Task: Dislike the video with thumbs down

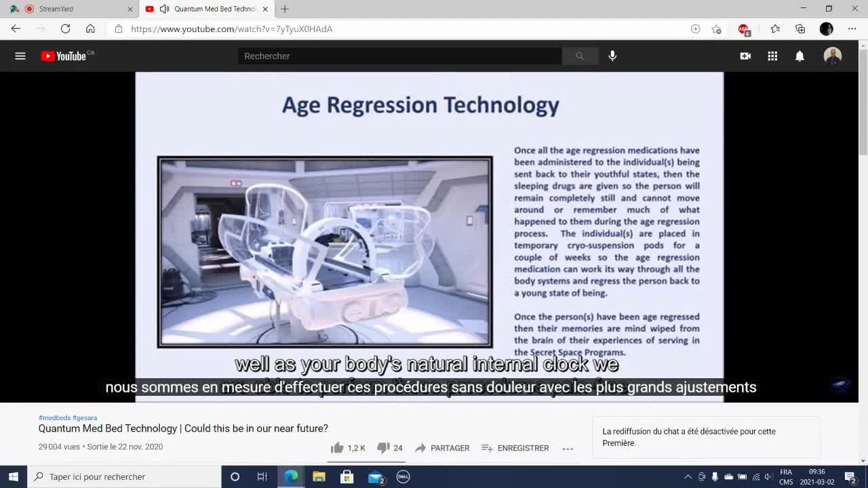Action: tap(382, 447)
